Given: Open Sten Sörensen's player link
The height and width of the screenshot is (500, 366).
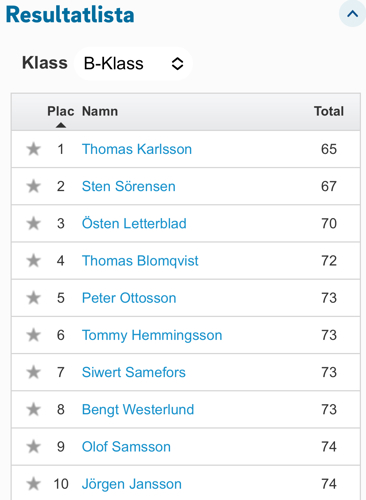Looking at the screenshot, I should (129, 186).
